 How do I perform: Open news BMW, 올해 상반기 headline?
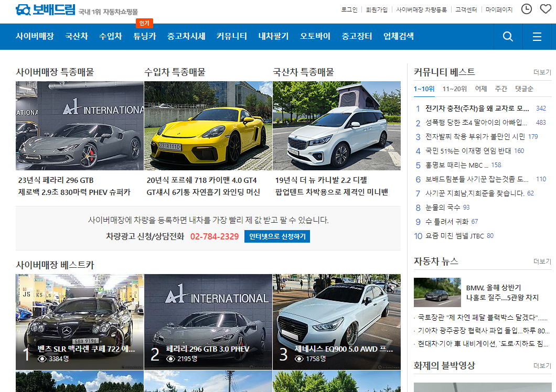tap(502, 293)
